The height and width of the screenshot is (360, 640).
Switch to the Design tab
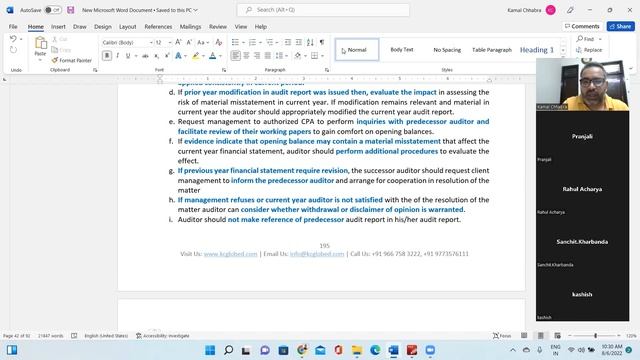tap(102, 27)
